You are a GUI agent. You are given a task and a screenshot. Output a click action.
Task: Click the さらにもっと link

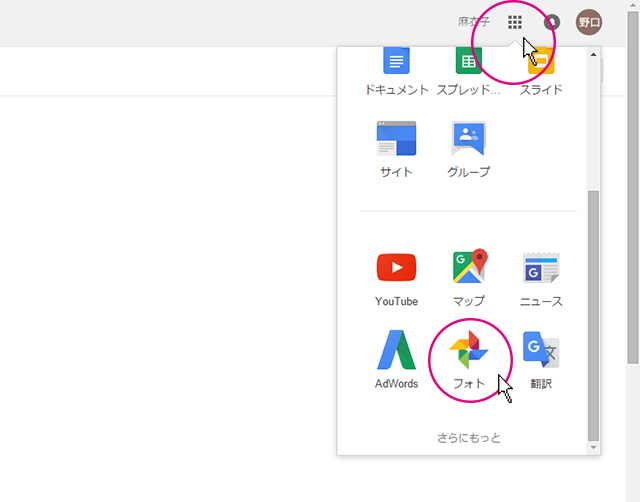(469, 438)
